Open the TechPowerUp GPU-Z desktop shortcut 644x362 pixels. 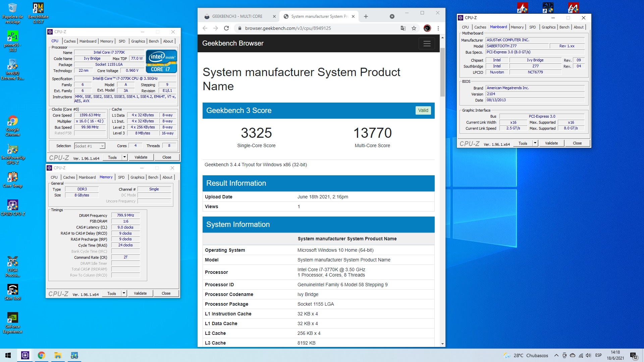pyautogui.click(x=12, y=154)
